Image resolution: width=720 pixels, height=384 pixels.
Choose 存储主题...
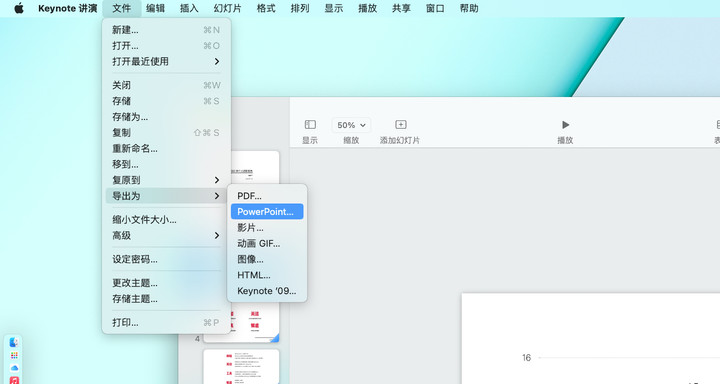(166, 299)
